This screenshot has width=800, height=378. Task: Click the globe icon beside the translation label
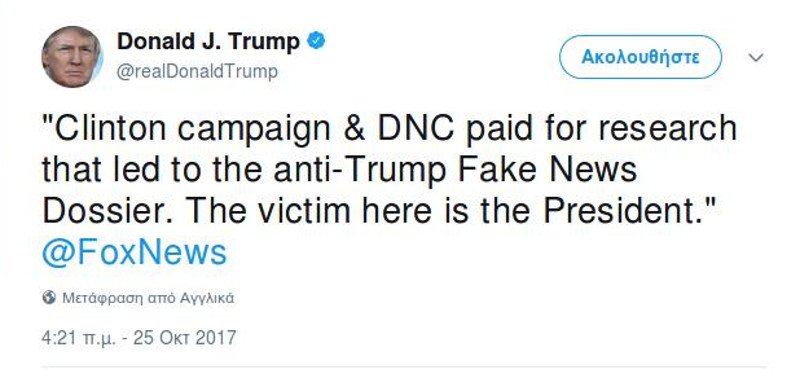pyautogui.click(x=49, y=297)
